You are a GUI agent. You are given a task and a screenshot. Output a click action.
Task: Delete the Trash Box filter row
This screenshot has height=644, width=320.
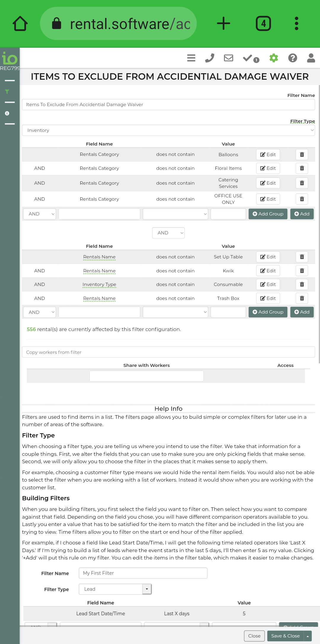(302, 298)
